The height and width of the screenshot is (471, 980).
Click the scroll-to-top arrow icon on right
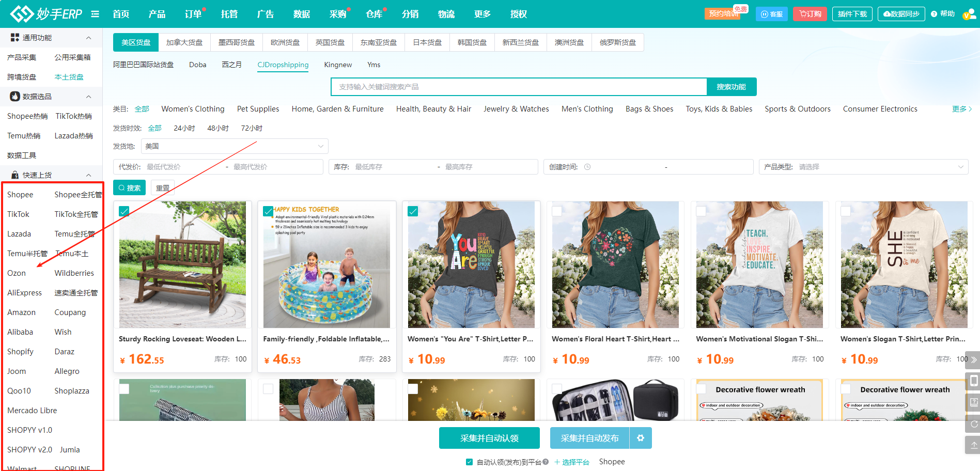point(973,445)
